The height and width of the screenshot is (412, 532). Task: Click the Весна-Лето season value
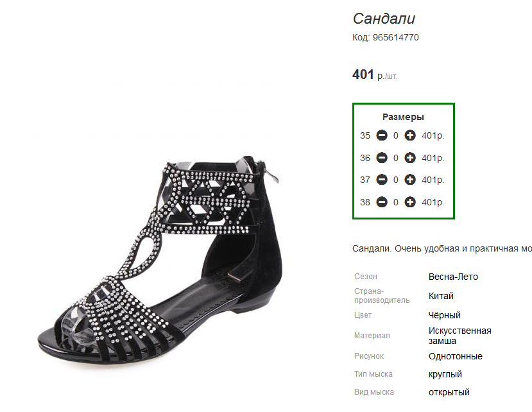[453, 277]
